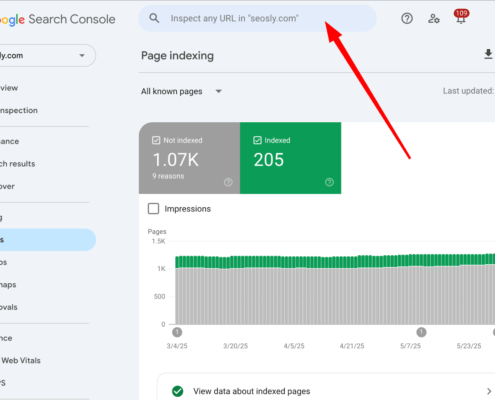Select the Indexed 205 card
The height and width of the screenshot is (400, 495).
pos(290,158)
